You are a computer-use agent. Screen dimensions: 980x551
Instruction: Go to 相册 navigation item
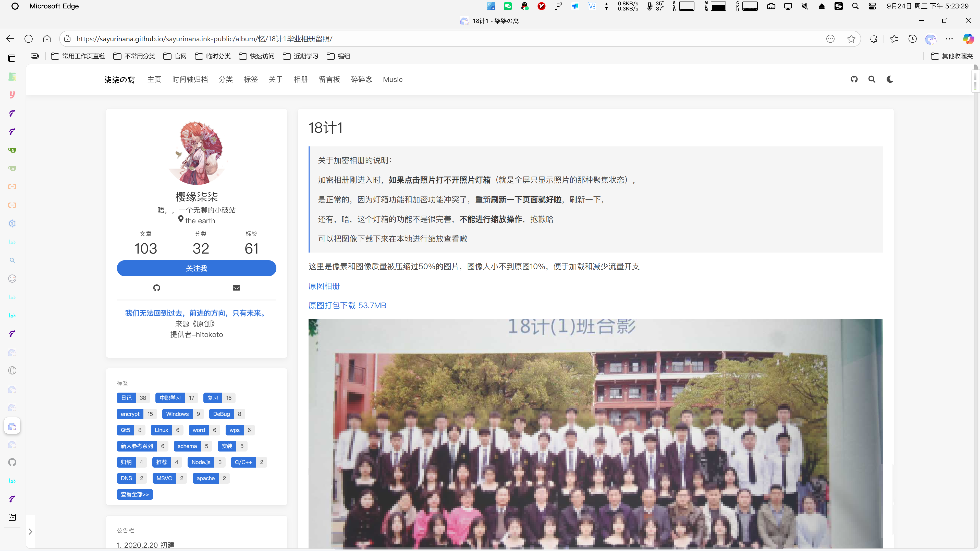[x=301, y=80]
